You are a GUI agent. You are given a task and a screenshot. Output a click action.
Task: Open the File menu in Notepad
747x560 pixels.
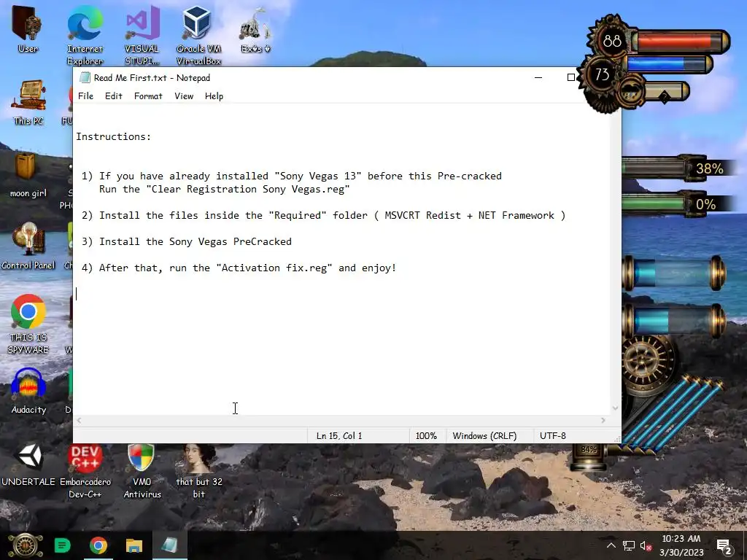[x=86, y=96]
